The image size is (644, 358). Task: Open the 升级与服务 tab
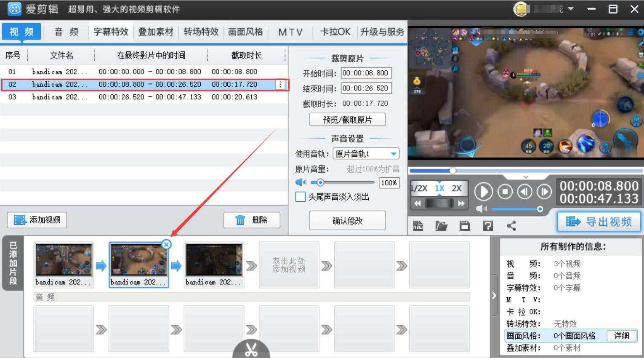click(382, 32)
